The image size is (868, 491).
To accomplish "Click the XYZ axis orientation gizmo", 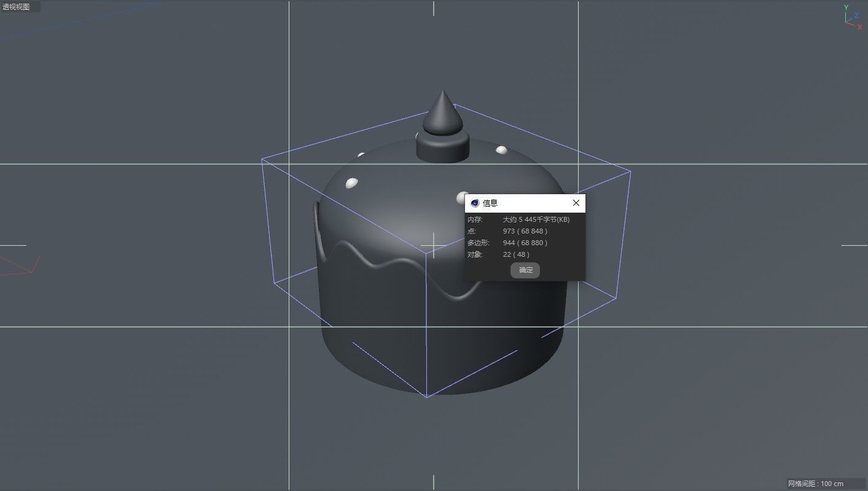I will [x=853, y=17].
